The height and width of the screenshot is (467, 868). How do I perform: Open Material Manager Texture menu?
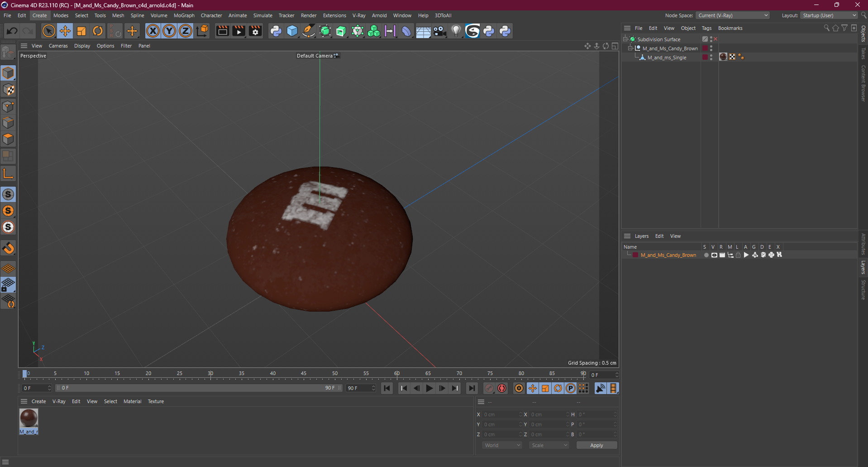point(156,401)
